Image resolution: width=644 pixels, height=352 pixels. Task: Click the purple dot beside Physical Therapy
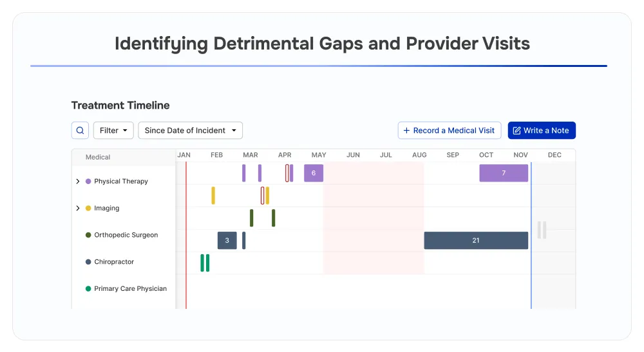click(x=88, y=181)
